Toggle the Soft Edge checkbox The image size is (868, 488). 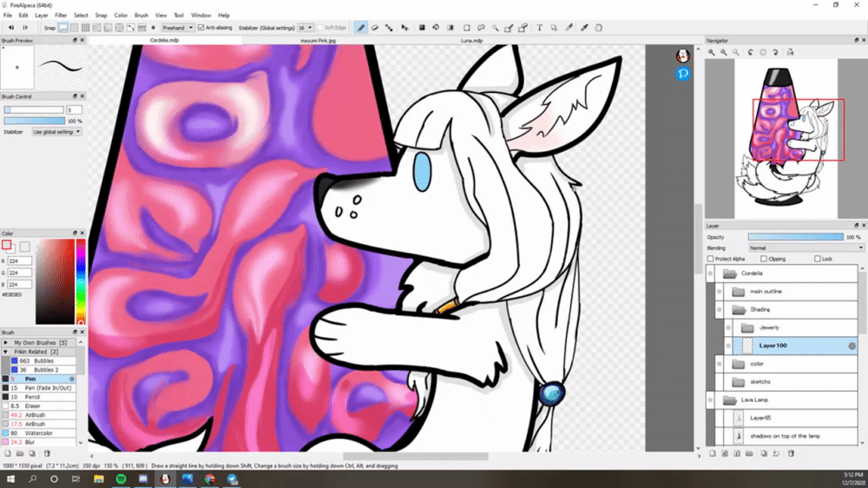coord(320,28)
